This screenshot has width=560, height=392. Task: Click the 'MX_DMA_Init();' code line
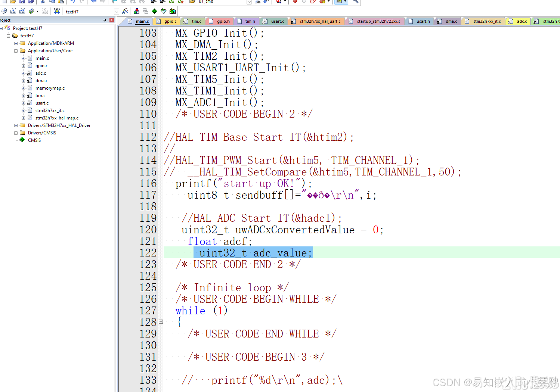tap(217, 44)
